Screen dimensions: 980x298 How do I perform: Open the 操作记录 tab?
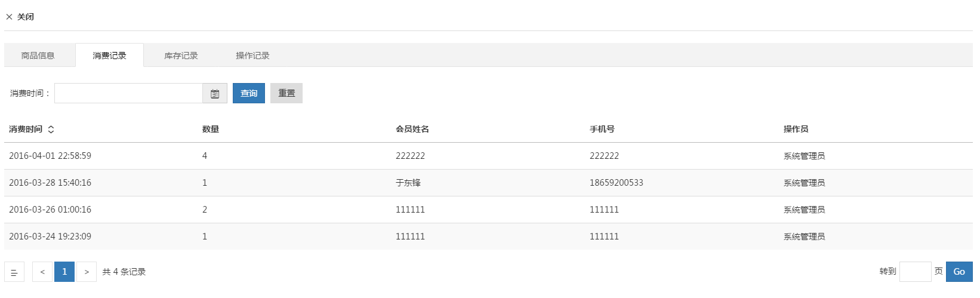pos(252,56)
